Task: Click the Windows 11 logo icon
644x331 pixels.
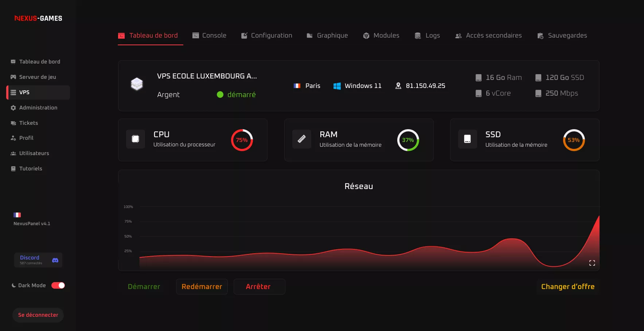Action: click(x=337, y=86)
